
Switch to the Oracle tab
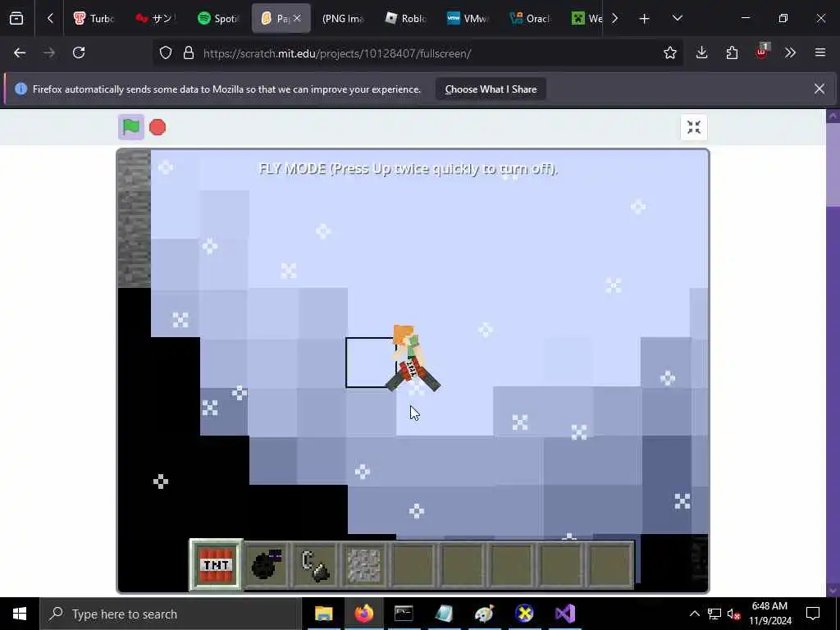coord(531,19)
